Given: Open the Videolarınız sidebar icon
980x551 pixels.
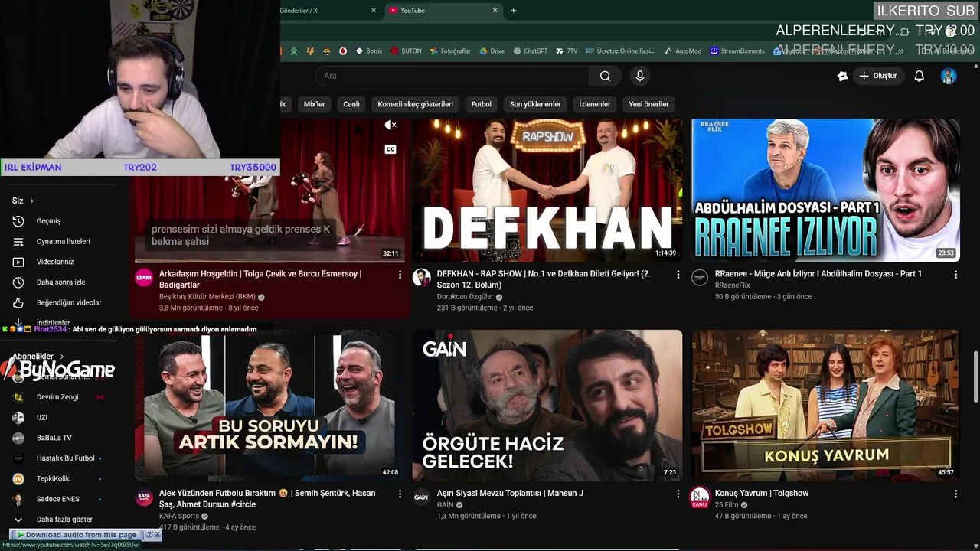Looking at the screenshot, I should [x=18, y=262].
